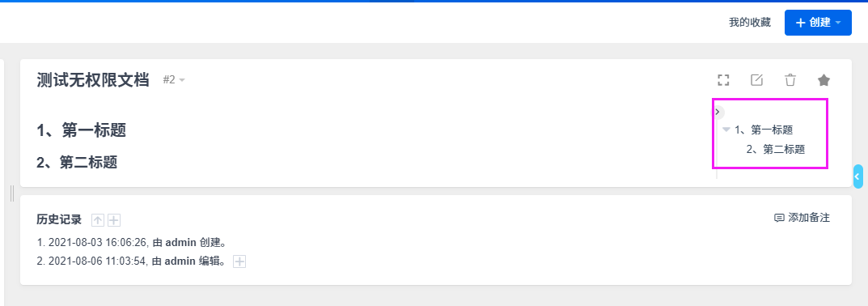Select 1、第一标题 text in the outline tree
The image size is (868, 306).
click(764, 130)
